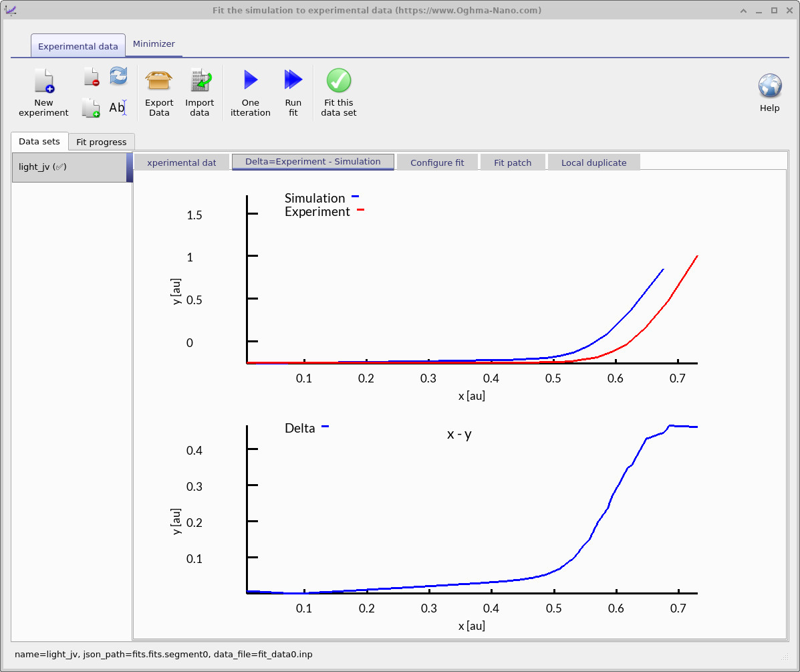Screen dimensions: 800x672
Task: Switch to the Minimizer tab
Action: click(x=154, y=43)
